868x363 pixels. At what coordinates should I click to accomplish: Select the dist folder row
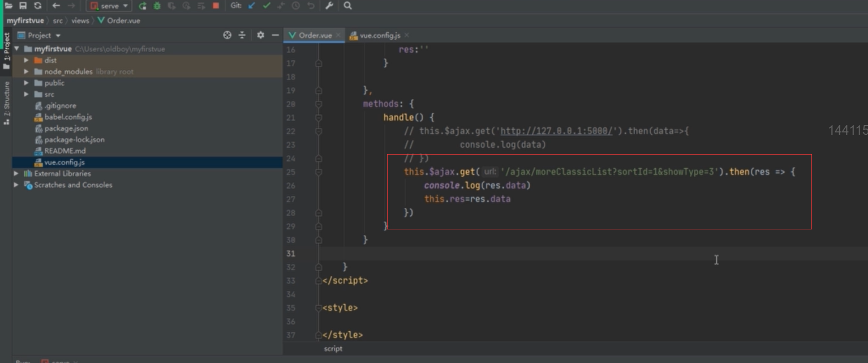(x=147, y=60)
